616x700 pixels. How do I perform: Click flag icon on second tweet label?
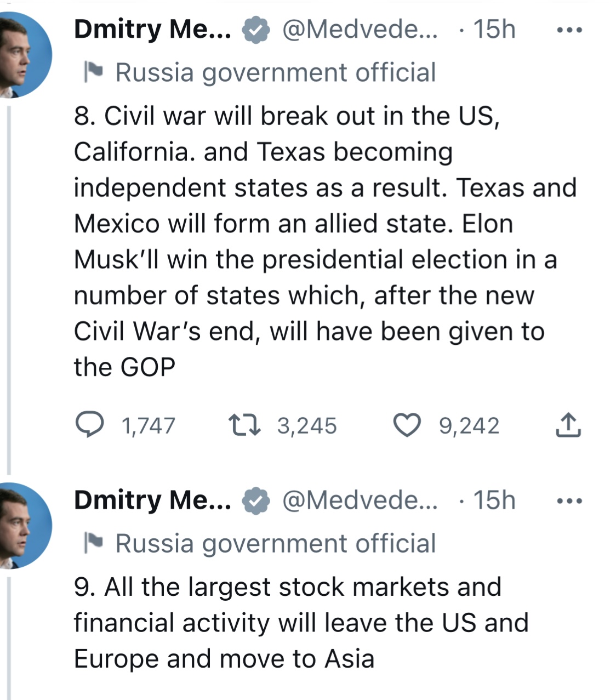point(93,543)
